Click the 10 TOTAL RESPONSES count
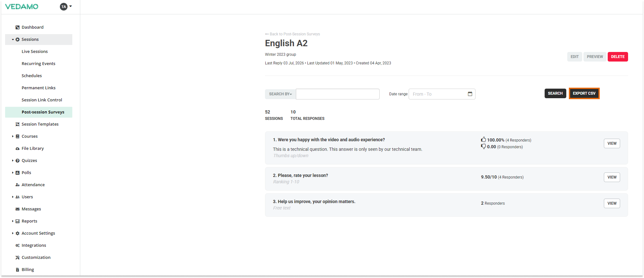Viewport: 644px width, 278px height. 307,115
